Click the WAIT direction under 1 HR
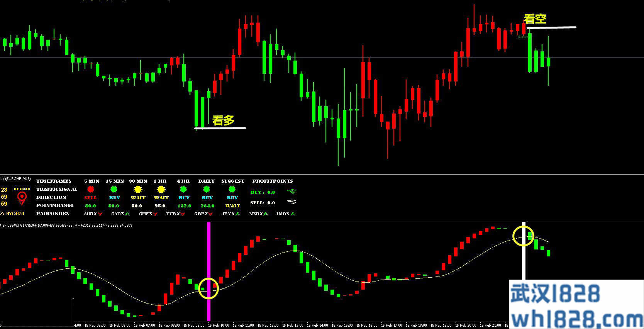This screenshot has width=644, height=329. 161,198
